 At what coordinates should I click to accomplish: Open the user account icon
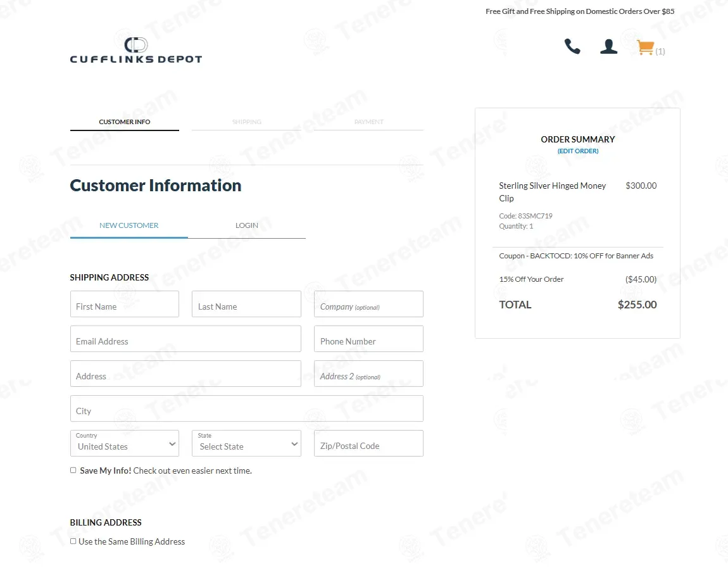pyautogui.click(x=608, y=46)
